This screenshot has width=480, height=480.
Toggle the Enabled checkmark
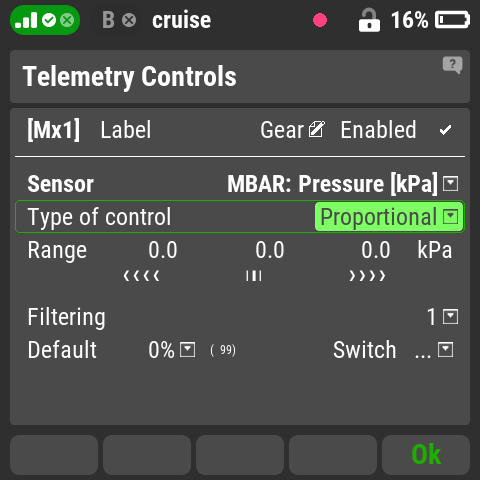pyautogui.click(x=445, y=130)
